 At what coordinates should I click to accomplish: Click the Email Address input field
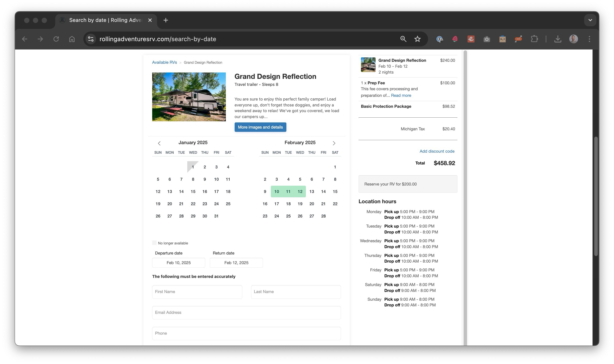point(246,313)
